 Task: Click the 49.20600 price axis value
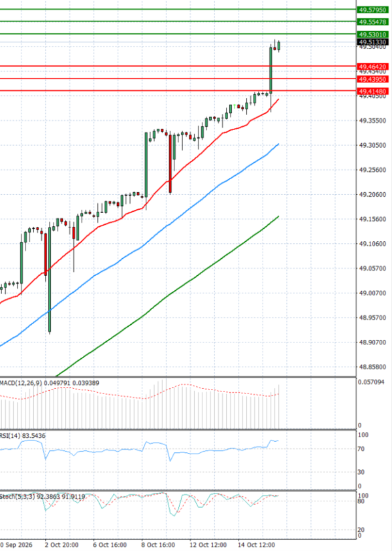tap(372, 194)
